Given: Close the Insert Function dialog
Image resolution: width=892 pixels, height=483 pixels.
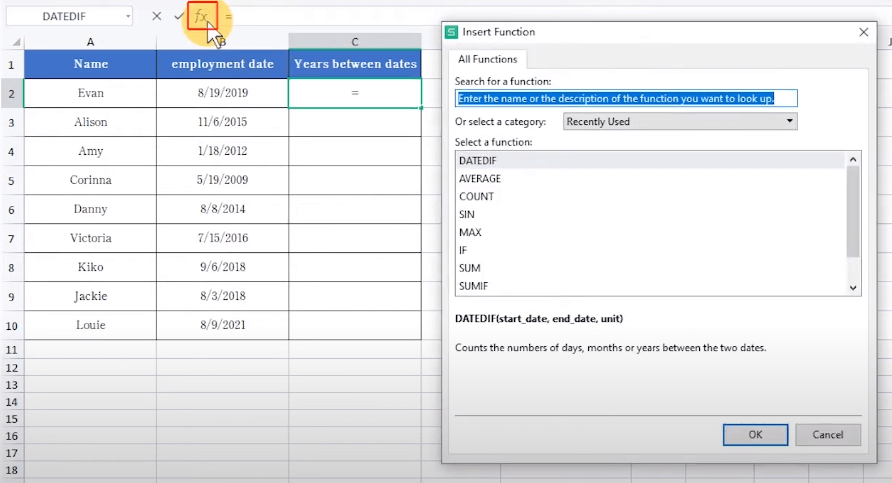Looking at the screenshot, I should [x=864, y=32].
